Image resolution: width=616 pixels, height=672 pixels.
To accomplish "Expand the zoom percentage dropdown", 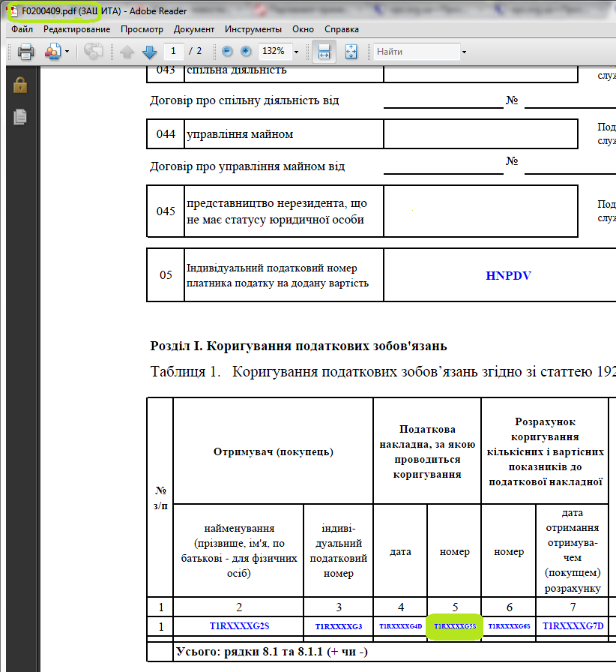I will [296, 52].
